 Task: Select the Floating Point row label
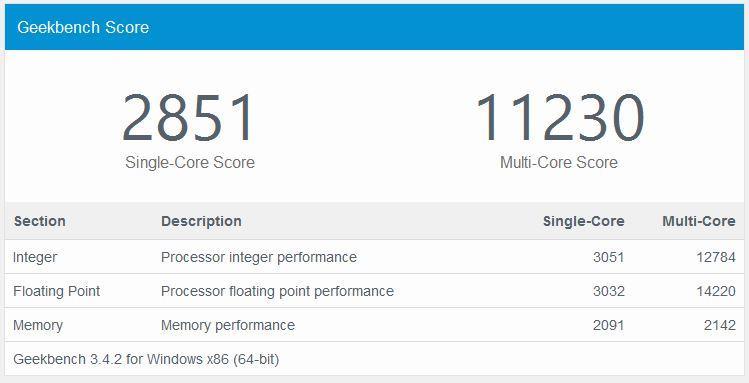point(56,291)
